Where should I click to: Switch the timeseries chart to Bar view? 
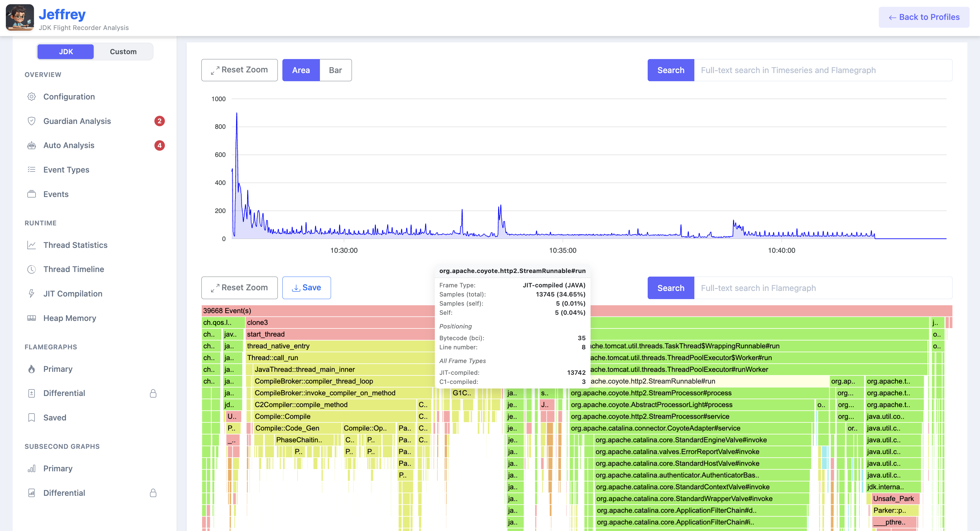coord(335,70)
